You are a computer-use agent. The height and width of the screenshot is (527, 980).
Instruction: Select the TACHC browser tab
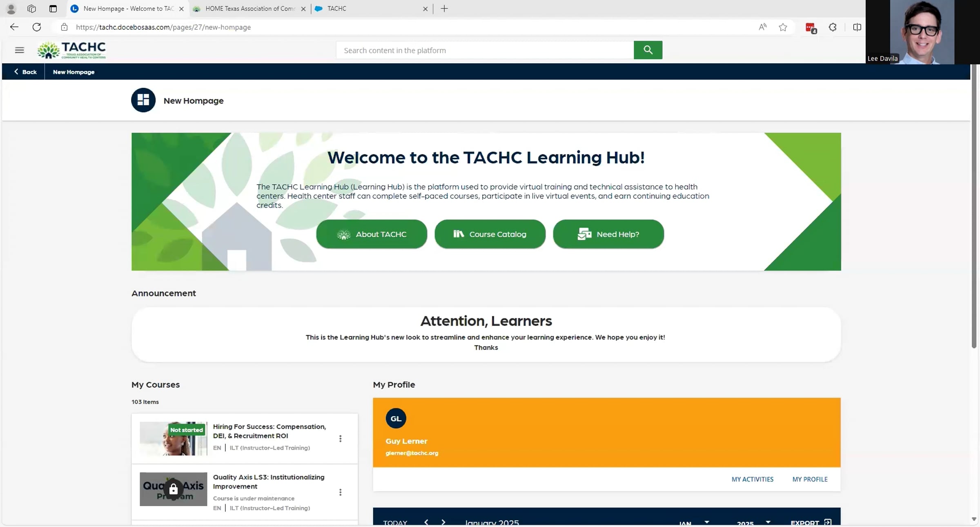pyautogui.click(x=359, y=9)
